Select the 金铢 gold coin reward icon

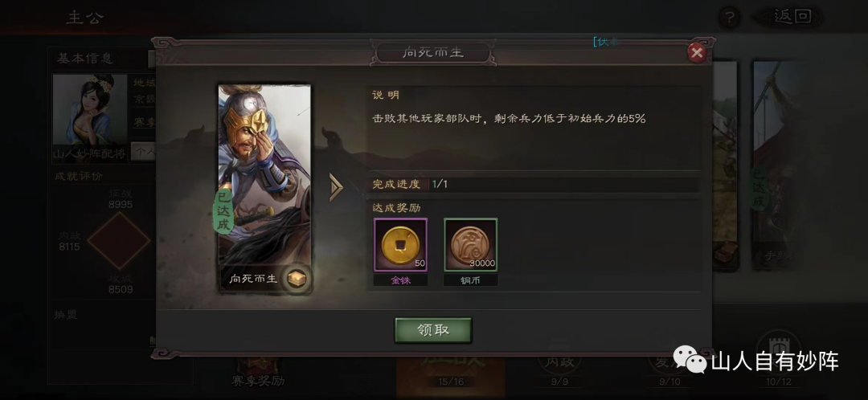point(400,244)
